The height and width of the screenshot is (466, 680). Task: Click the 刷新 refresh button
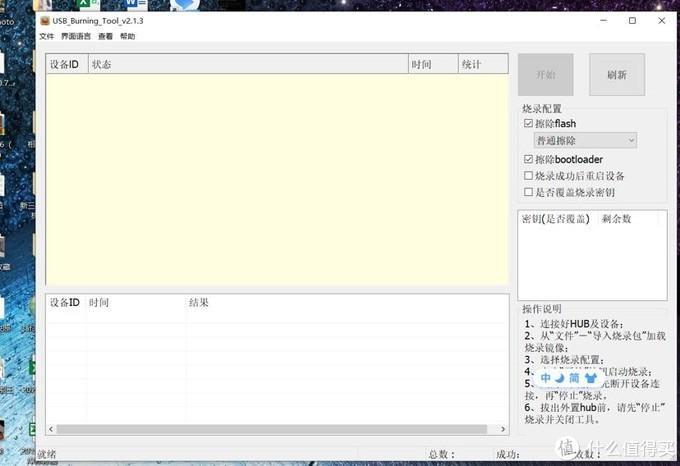click(616, 75)
